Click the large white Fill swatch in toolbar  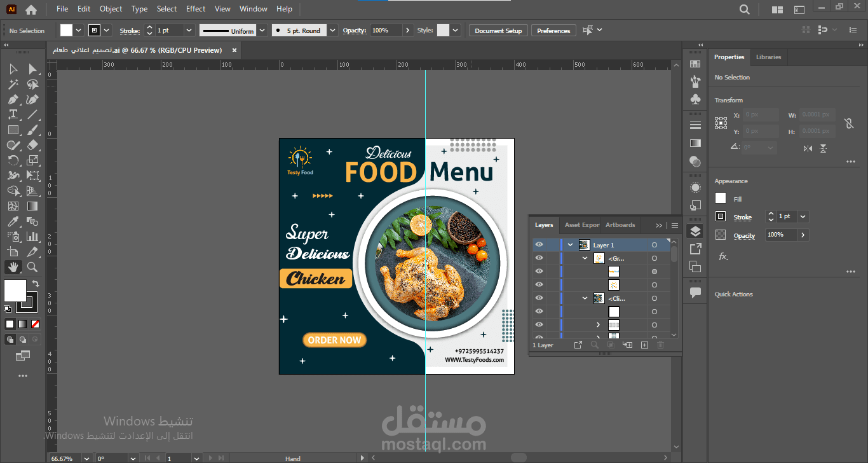click(15, 291)
